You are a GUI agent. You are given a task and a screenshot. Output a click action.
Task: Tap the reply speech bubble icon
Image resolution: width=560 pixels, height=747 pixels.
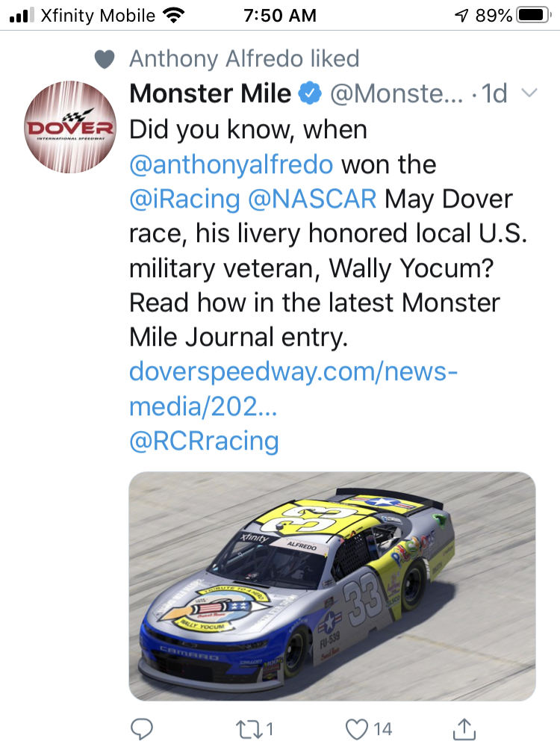[141, 728]
